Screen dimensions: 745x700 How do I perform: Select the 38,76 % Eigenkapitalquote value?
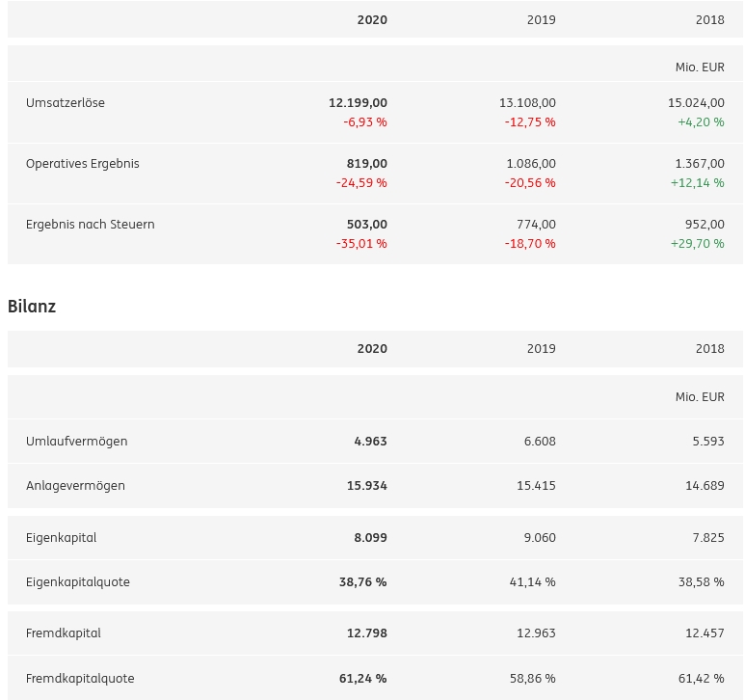(x=362, y=582)
